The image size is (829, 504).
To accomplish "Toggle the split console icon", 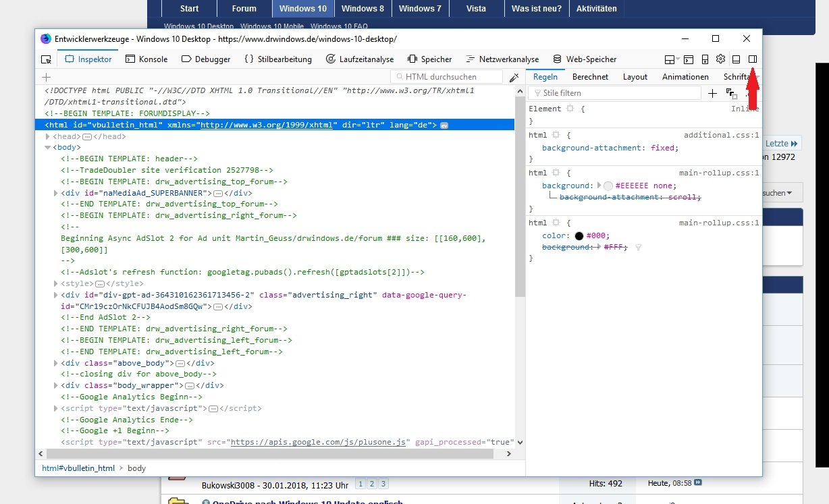I will tap(689, 59).
